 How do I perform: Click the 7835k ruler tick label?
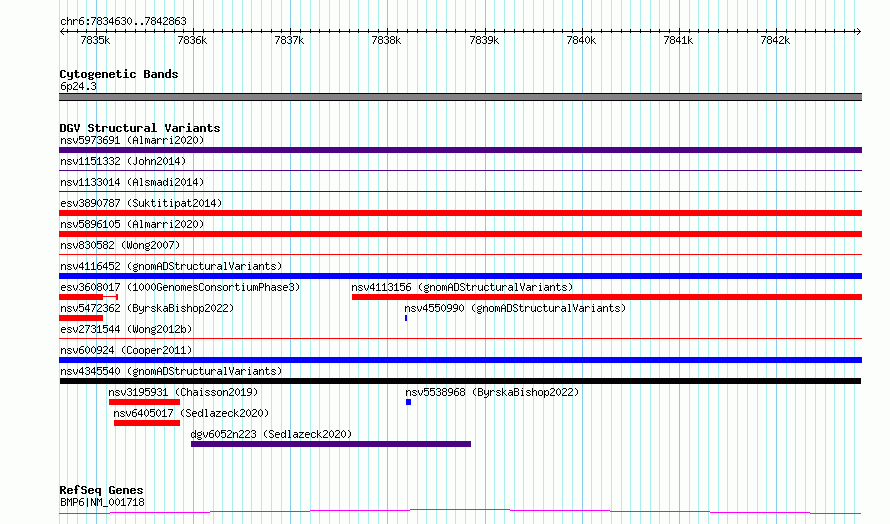point(95,40)
